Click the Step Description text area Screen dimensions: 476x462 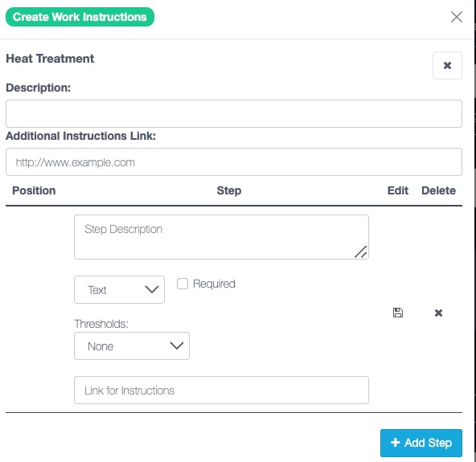click(x=221, y=237)
